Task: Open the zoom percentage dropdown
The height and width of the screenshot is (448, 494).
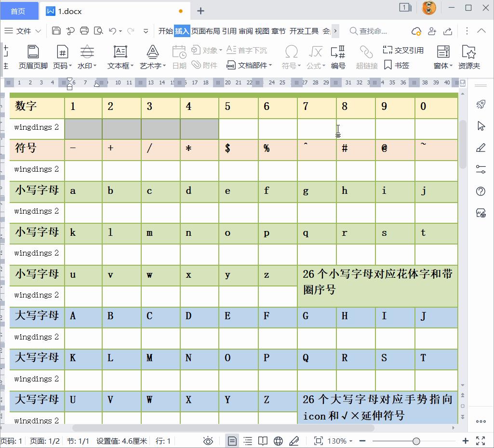Action: [x=339, y=440]
